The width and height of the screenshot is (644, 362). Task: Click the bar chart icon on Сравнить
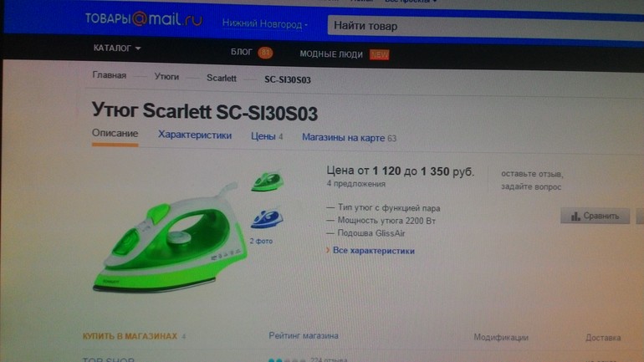(x=575, y=216)
